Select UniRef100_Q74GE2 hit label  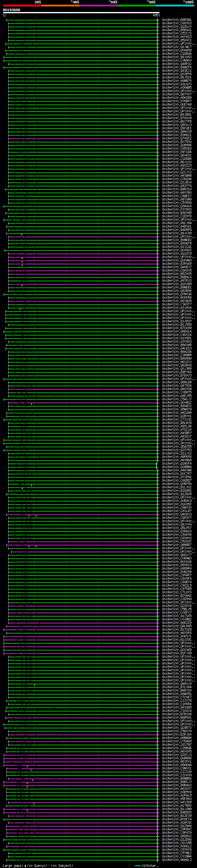(x=176, y=139)
